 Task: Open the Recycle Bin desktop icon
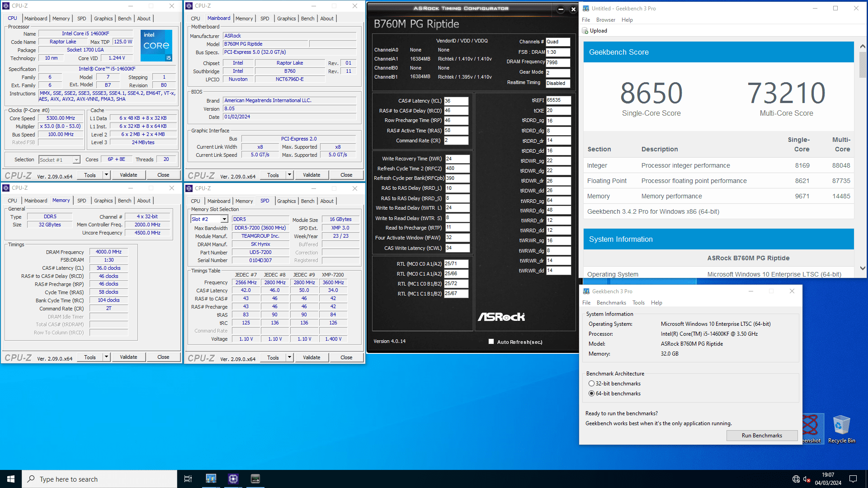pyautogui.click(x=841, y=429)
